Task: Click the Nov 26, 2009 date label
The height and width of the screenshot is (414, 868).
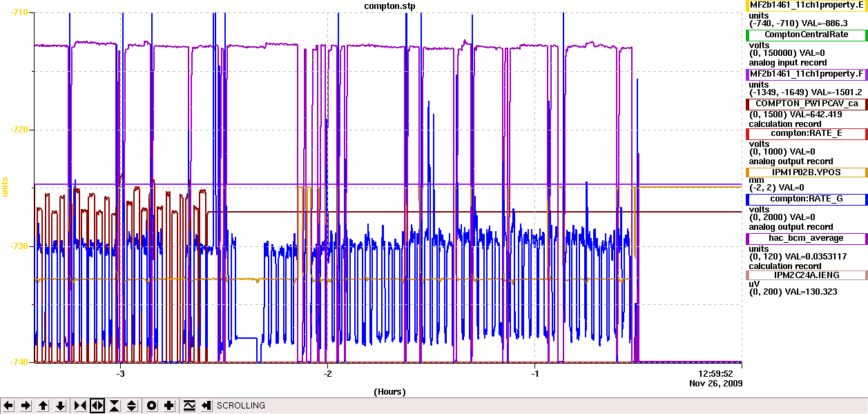Action: (x=716, y=383)
